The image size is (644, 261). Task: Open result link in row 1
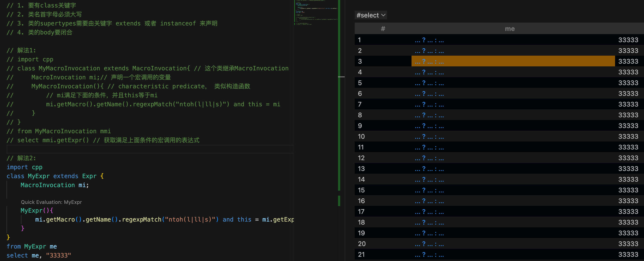[429, 40]
